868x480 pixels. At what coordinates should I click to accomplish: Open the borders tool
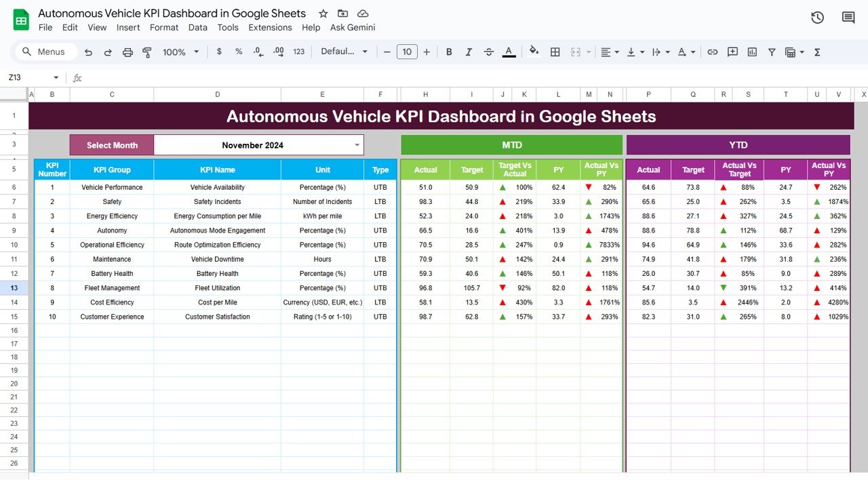click(x=555, y=52)
